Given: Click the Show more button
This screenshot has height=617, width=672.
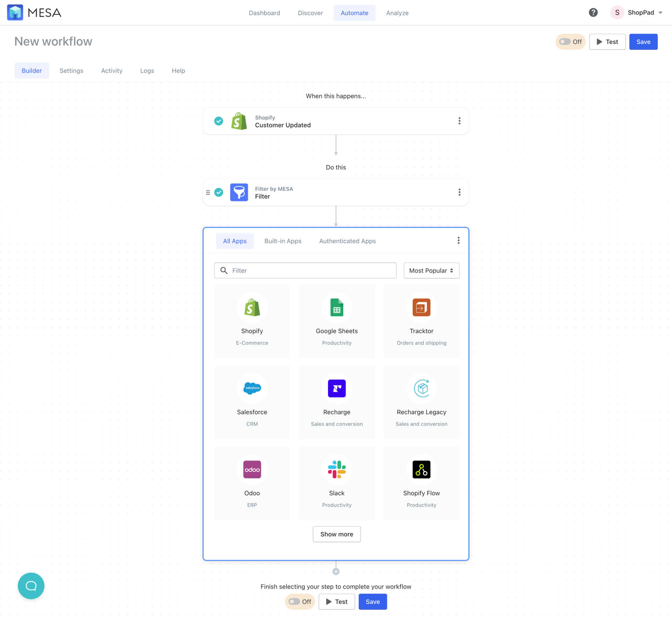Looking at the screenshot, I should click(336, 534).
